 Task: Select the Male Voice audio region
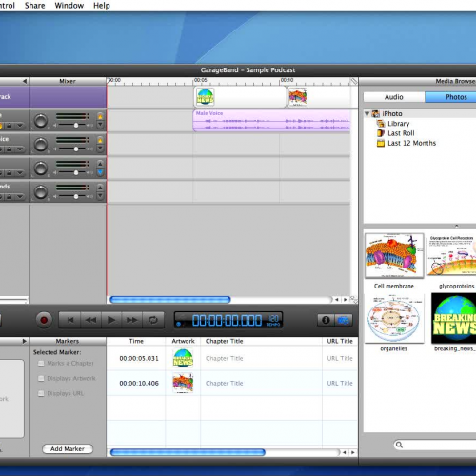click(271, 121)
